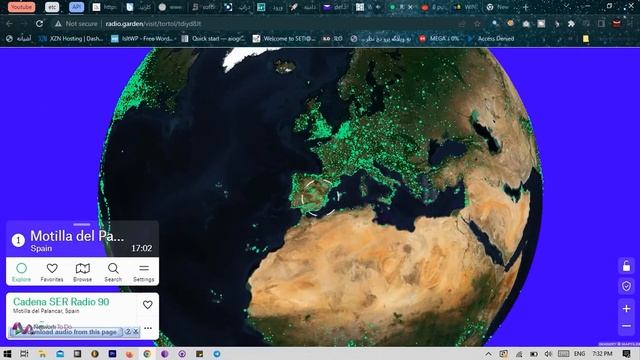Switch to the Youtube tab group

point(21,7)
